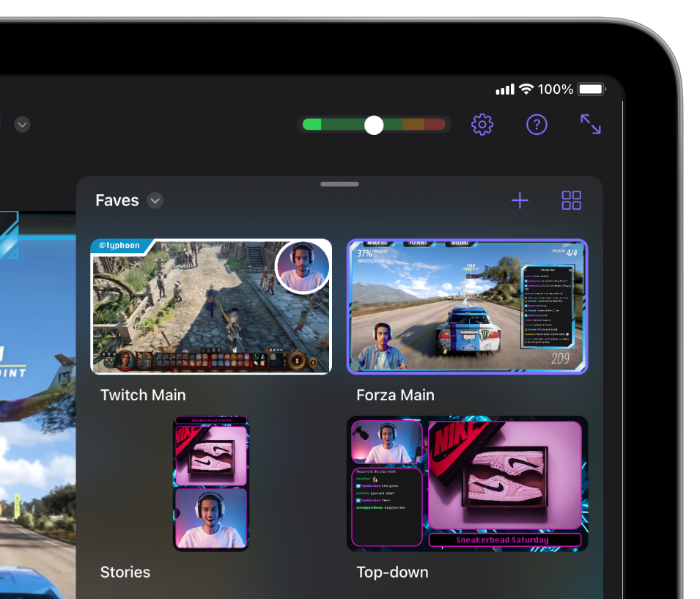Click the Stories label

[125, 572]
